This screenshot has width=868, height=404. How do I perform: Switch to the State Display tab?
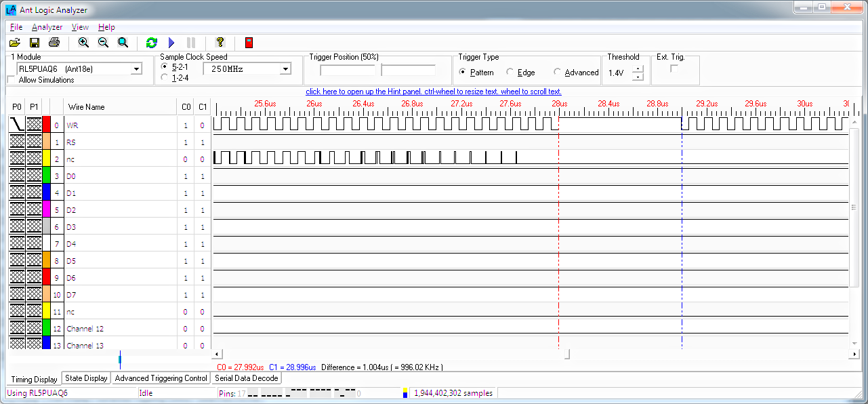pos(86,378)
